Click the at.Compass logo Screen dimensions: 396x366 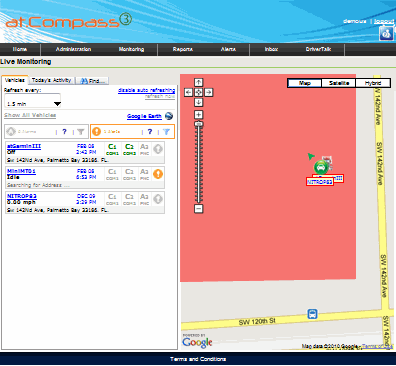click(x=69, y=21)
